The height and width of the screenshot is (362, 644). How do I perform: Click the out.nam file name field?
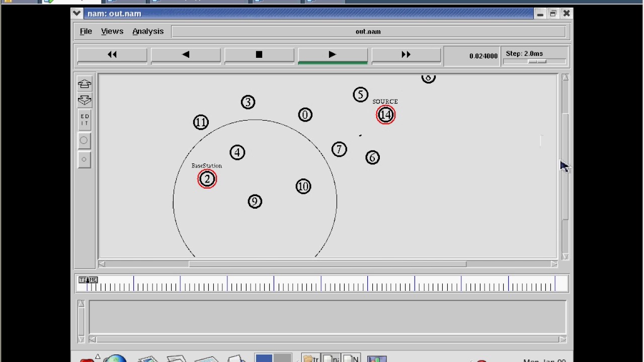pyautogui.click(x=368, y=31)
